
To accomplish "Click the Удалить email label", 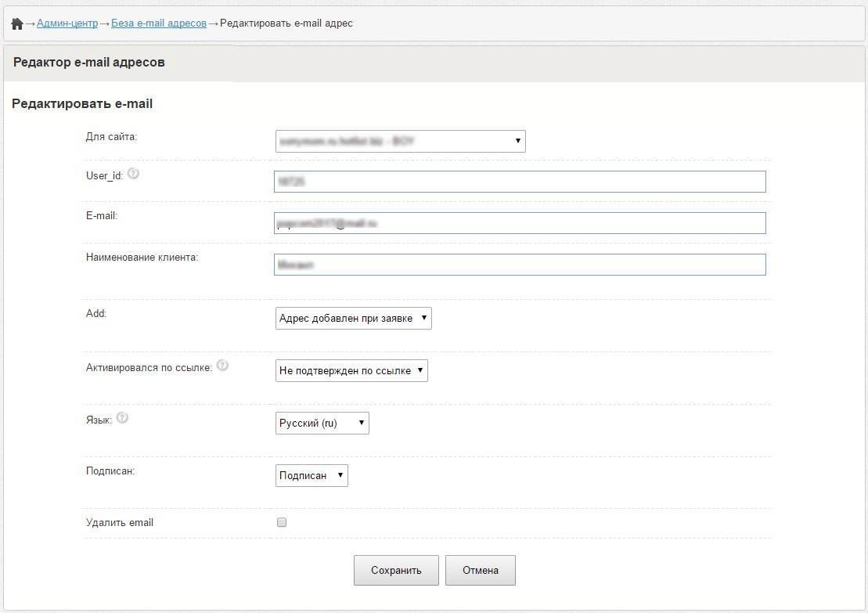I will pos(120,522).
